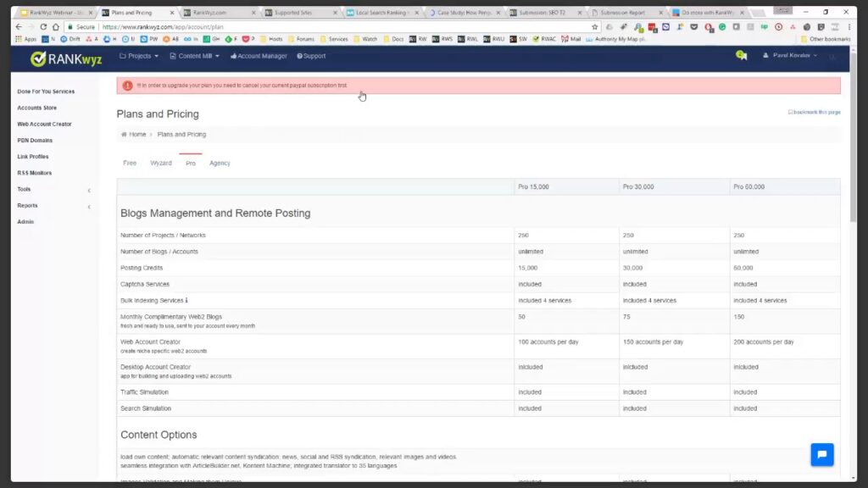Open Accounts Store in sidebar
Viewport: 868px width, 488px height.
tap(36, 108)
